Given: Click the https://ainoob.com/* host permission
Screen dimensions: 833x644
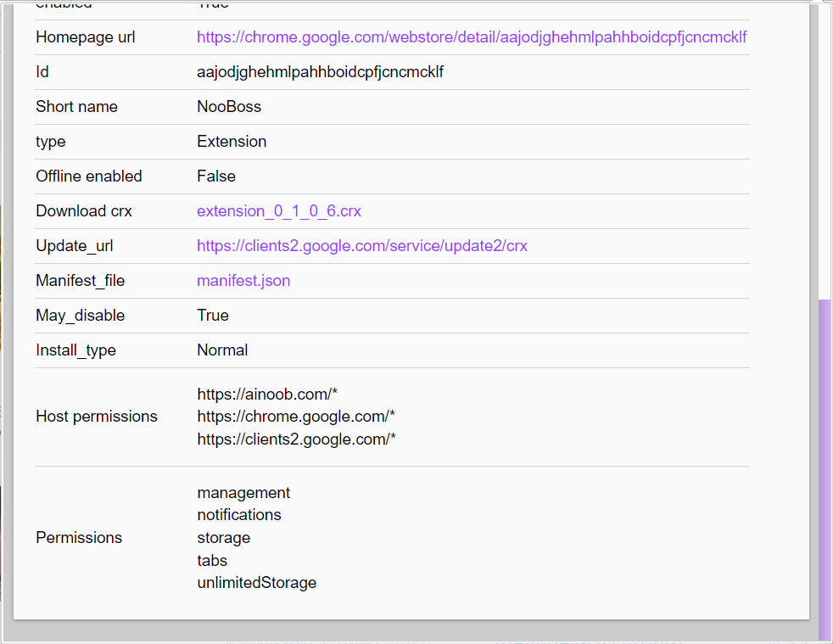Looking at the screenshot, I should 267,395.
